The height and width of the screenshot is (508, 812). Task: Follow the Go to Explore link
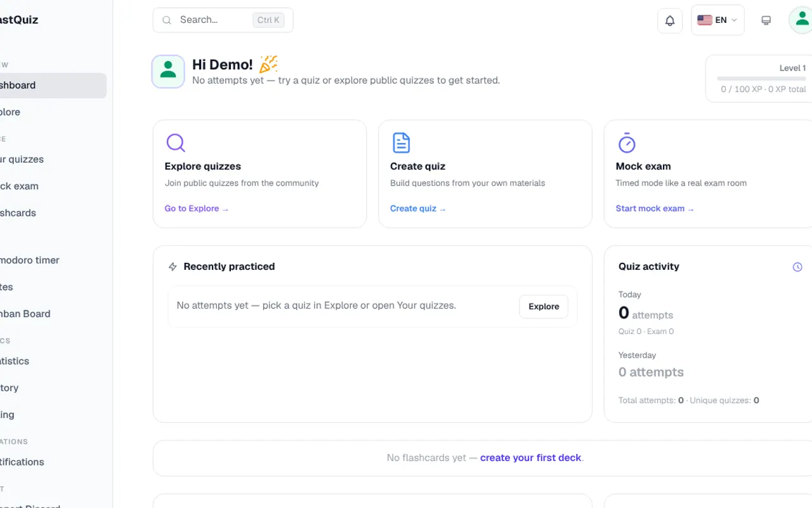[x=197, y=208]
